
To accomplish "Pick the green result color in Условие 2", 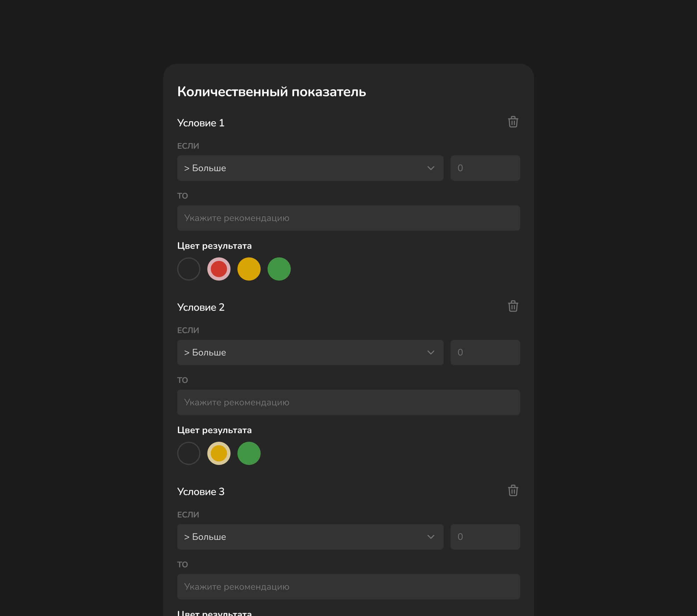I will pyautogui.click(x=249, y=453).
